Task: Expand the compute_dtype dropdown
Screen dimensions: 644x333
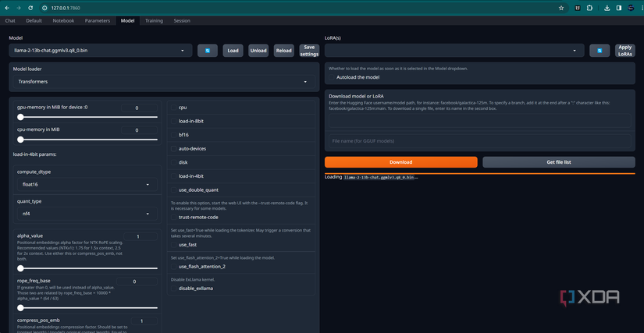Action: pos(84,185)
